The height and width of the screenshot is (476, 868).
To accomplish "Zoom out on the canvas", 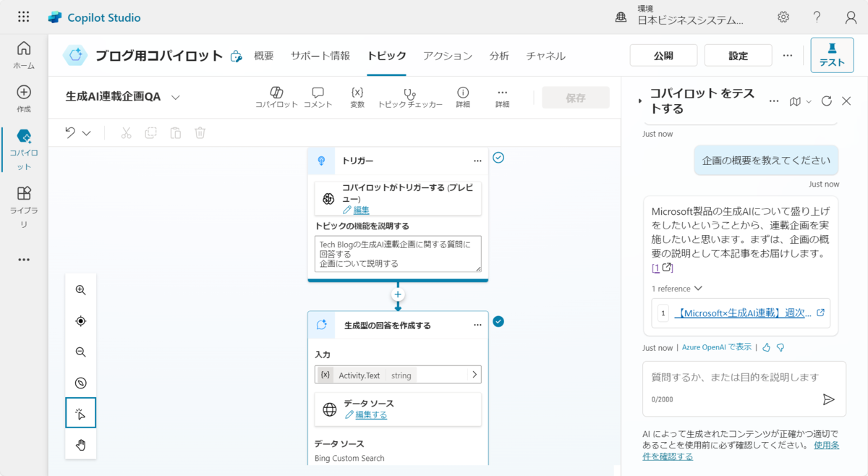I will pos(81,352).
